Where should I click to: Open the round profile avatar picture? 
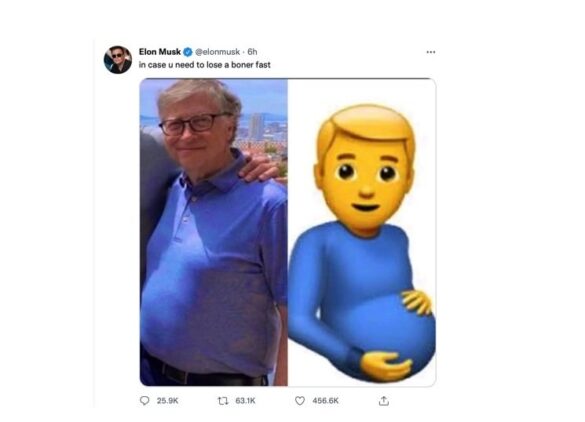[x=118, y=60]
